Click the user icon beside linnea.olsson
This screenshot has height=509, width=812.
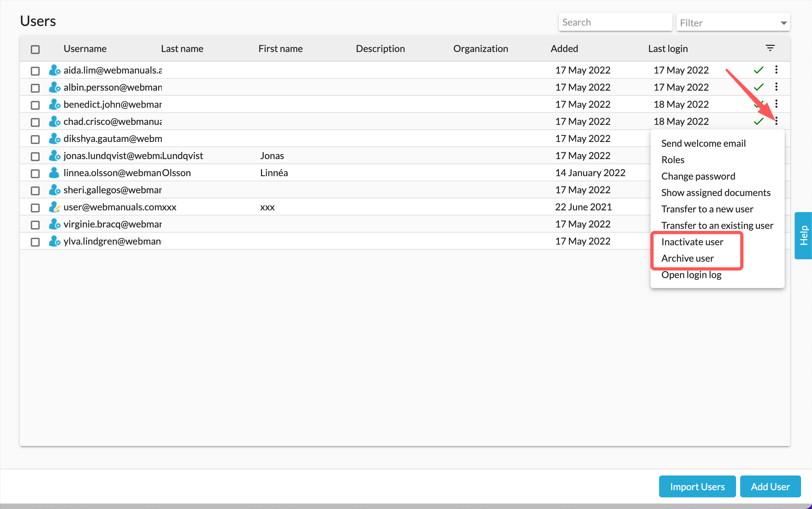[54, 173]
